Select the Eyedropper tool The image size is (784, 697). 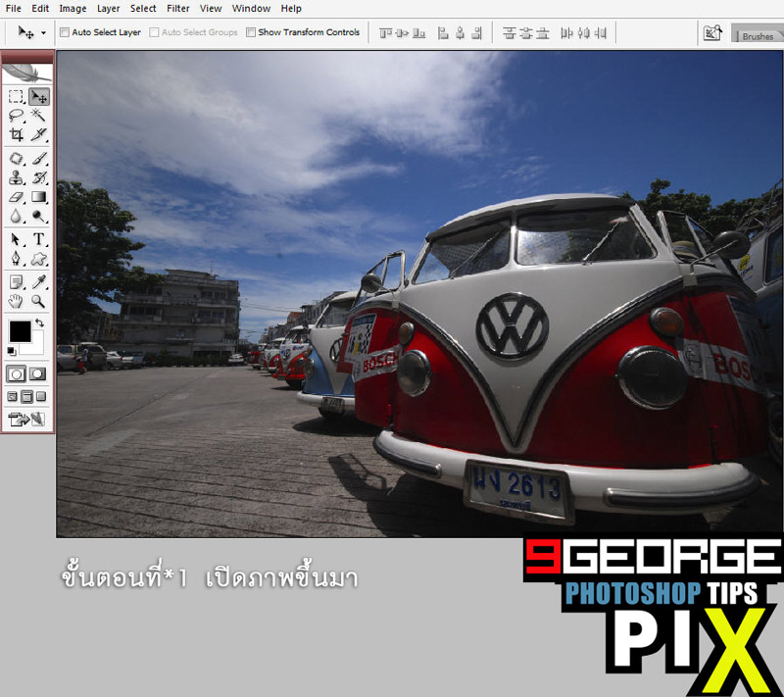(38, 282)
